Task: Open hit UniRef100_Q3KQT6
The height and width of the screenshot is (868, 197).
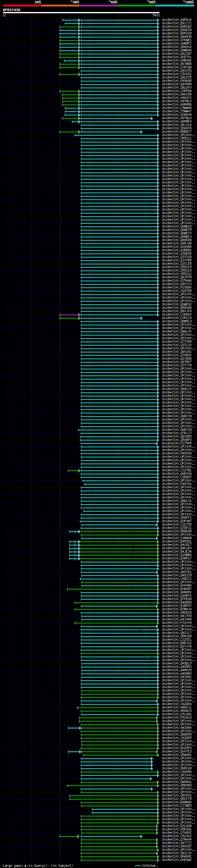Action: (176, 128)
